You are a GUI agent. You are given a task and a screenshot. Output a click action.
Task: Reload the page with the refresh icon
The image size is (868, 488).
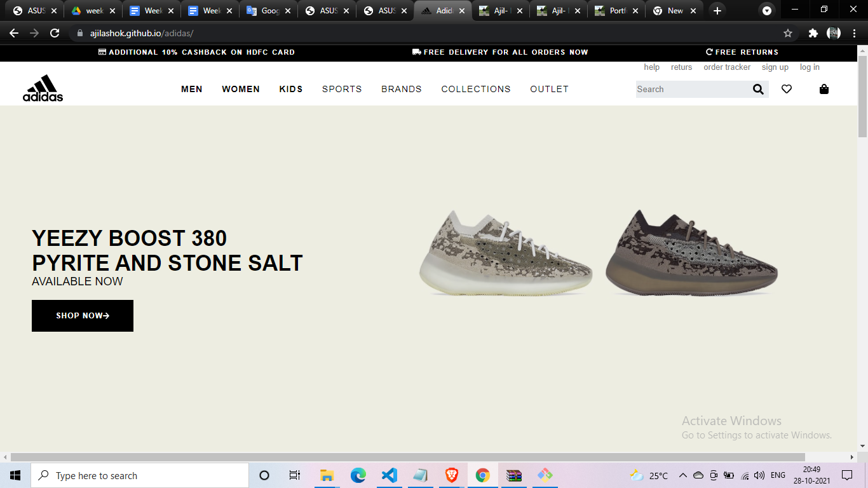click(x=55, y=33)
